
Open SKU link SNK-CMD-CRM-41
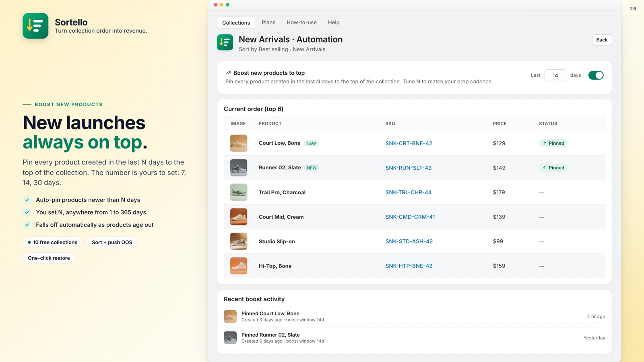coord(410,217)
